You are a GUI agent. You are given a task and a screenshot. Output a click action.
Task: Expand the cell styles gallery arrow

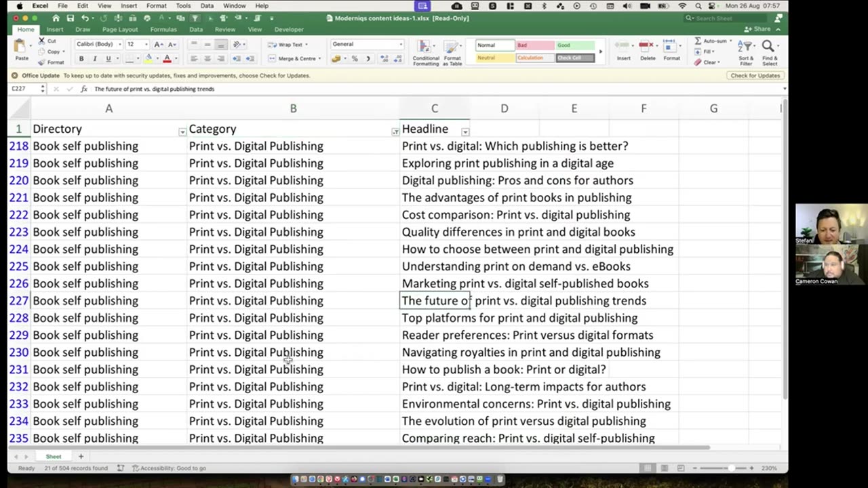[x=600, y=52]
